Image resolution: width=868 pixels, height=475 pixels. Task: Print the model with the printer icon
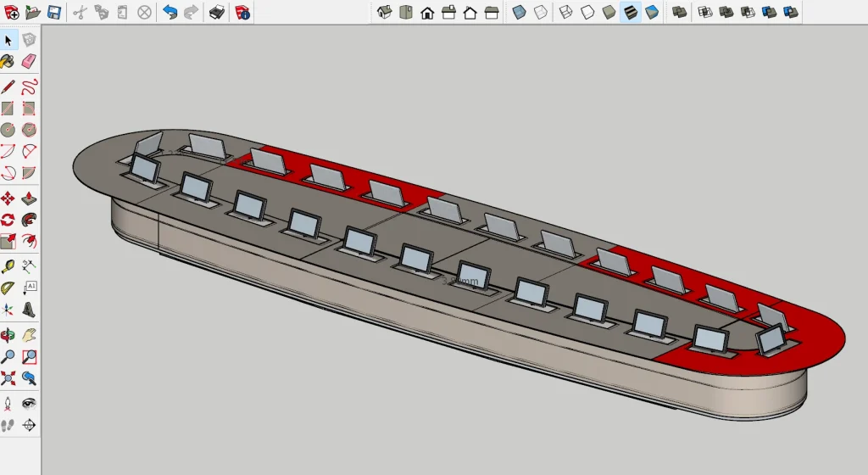point(217,12)
